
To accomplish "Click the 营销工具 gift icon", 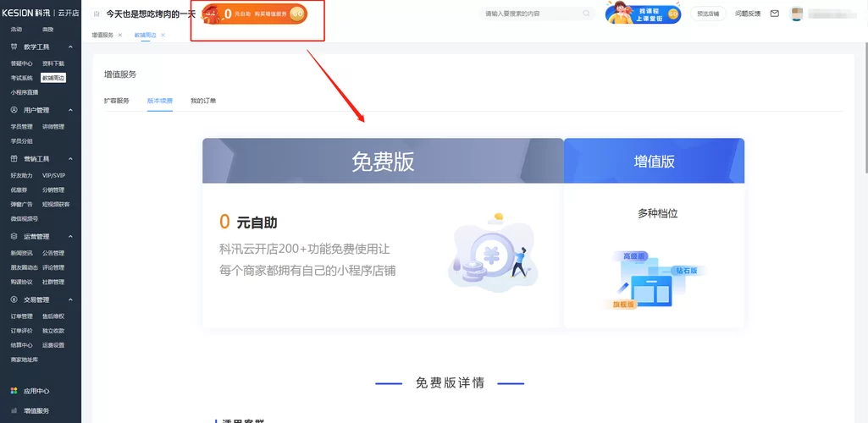I will pos(14,159).
